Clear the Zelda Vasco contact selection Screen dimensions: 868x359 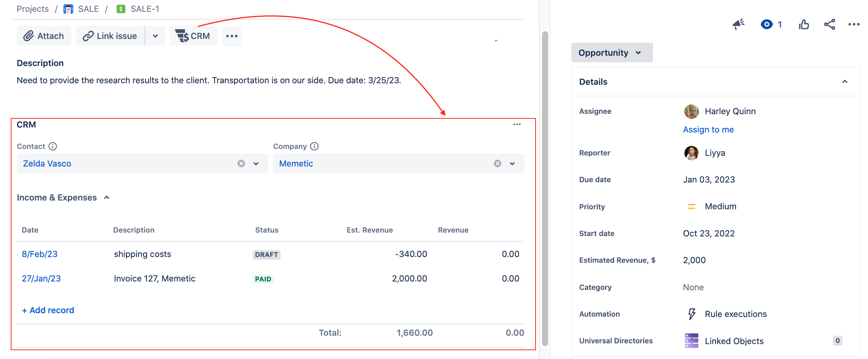click(x=241, y=163)
